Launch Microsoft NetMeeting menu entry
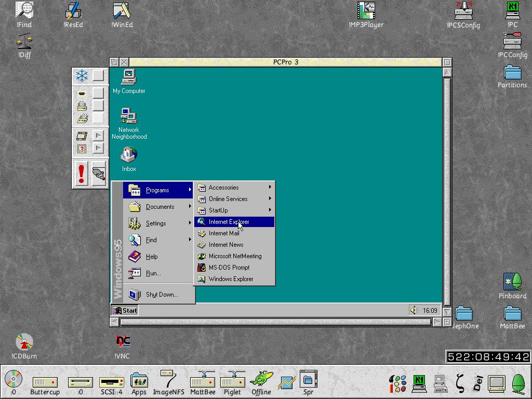This screenshot has height=399, width=532. [x=234, y=256]
